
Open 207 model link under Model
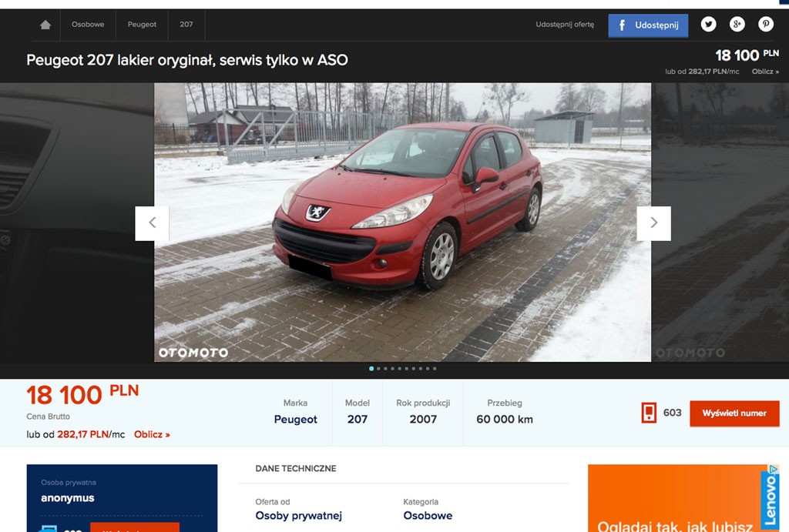pyautogui.click(x=358, y=420)
